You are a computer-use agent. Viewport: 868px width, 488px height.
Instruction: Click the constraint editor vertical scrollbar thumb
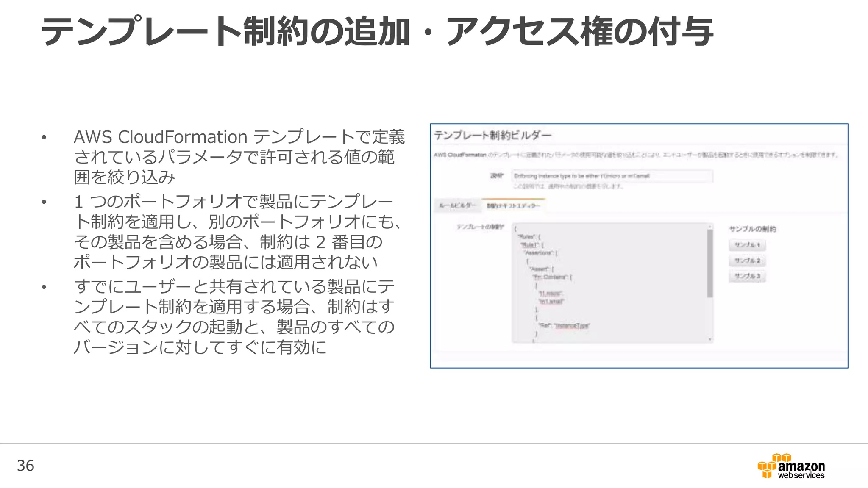[x=710, y=263]
